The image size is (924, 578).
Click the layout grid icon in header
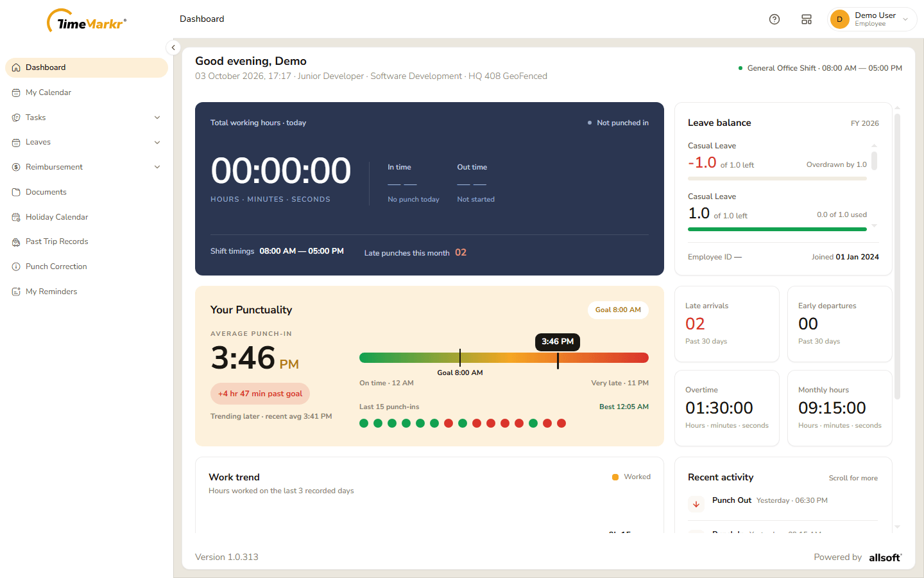coord(807,19)
